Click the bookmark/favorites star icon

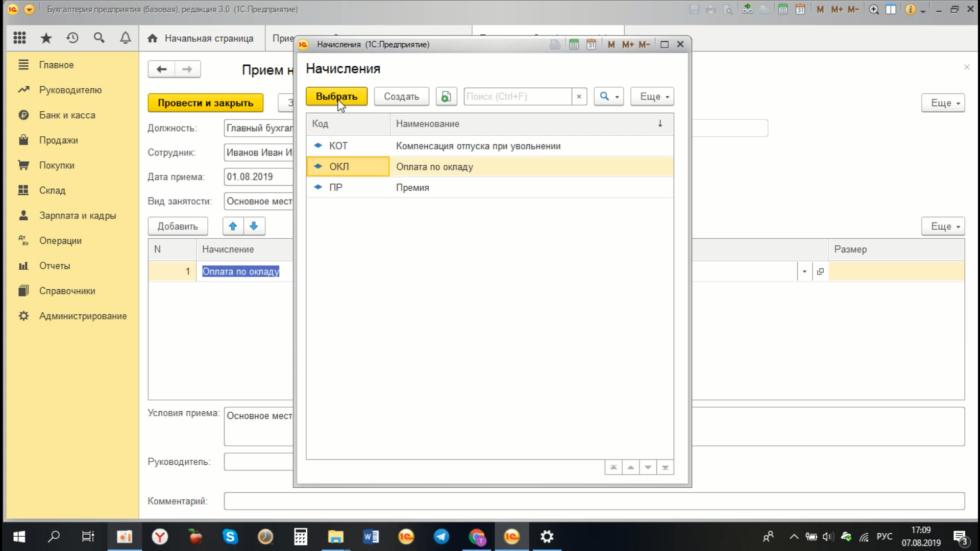(45, 38)
